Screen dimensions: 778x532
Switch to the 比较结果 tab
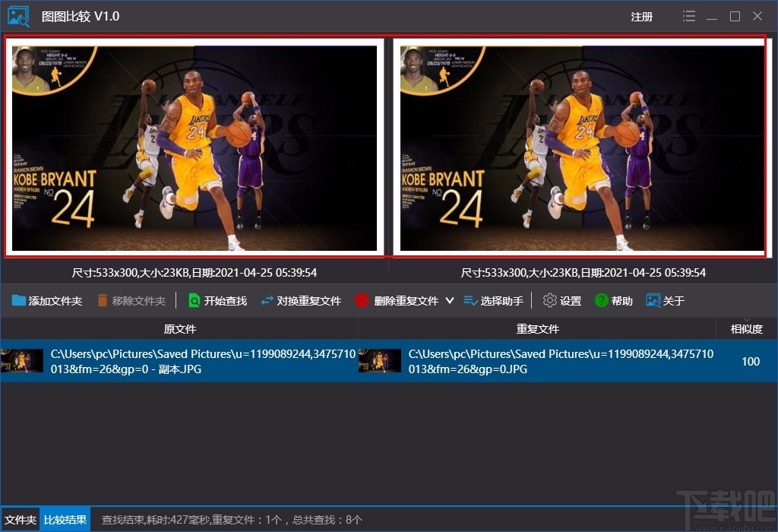(x=65, y=520)
